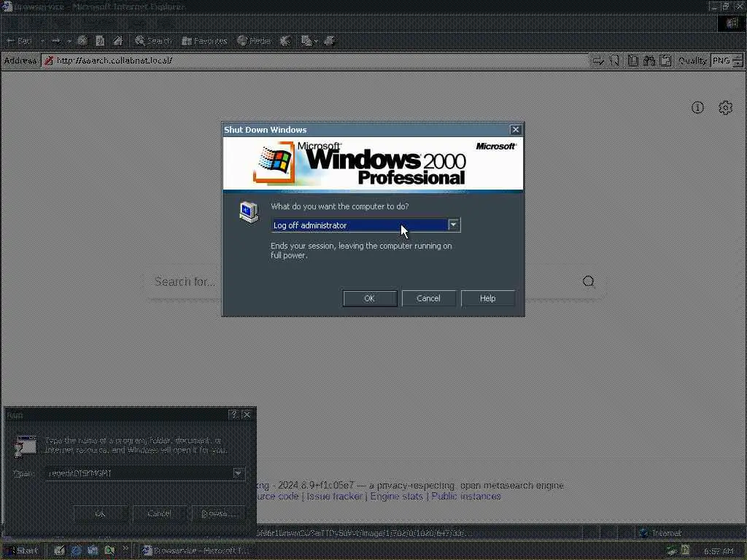Click OK in Shut Down Windows dialog
This screenshot has width=747, height=560.
tap(370, 298)
